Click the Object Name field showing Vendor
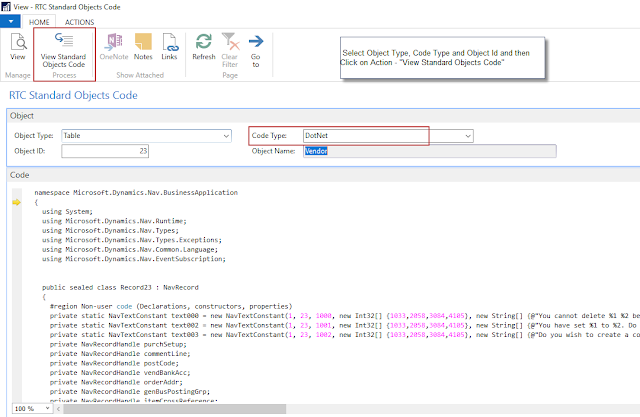Screen dimensions: 640x417 [429, 151]
